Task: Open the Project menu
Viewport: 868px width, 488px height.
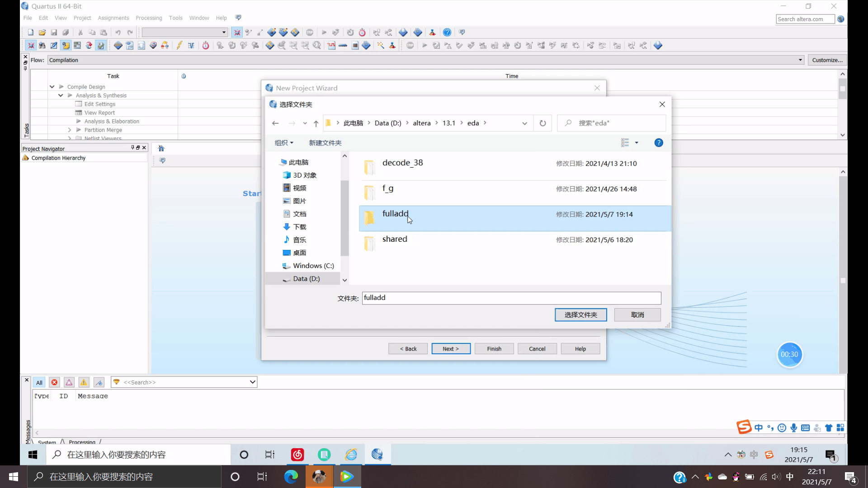Action: point(82,18)
